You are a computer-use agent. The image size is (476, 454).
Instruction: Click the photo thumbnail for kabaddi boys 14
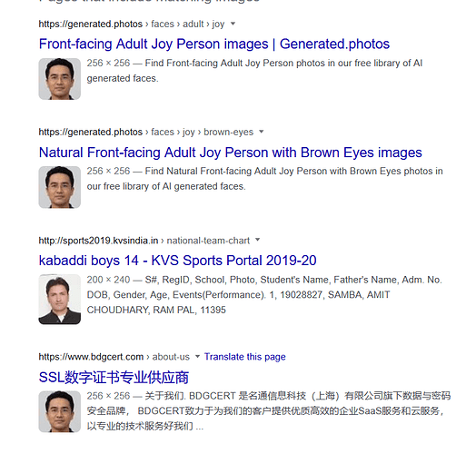point(60,300)
